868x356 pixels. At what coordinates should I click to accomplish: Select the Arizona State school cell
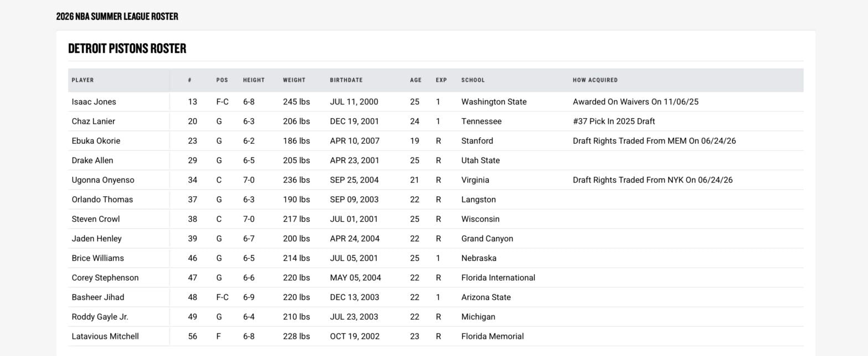coord(486,297)
